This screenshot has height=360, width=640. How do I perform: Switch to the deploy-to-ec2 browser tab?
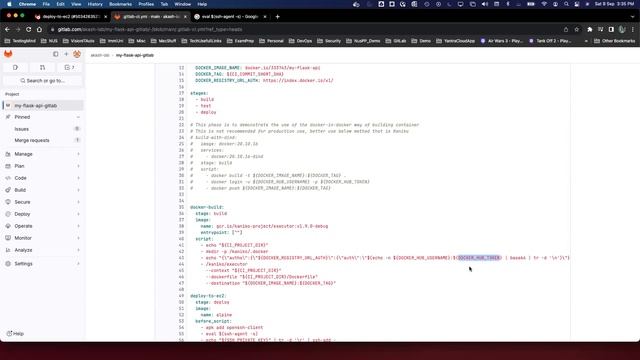[x=70, y=17]
